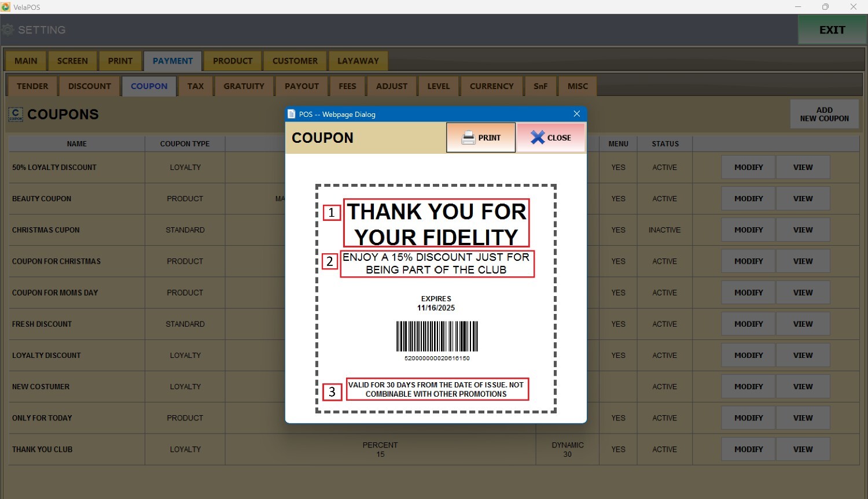View the THANK YOU CLUB coupon
This screenshot has height=499, width=868.
tap(803, 449)
